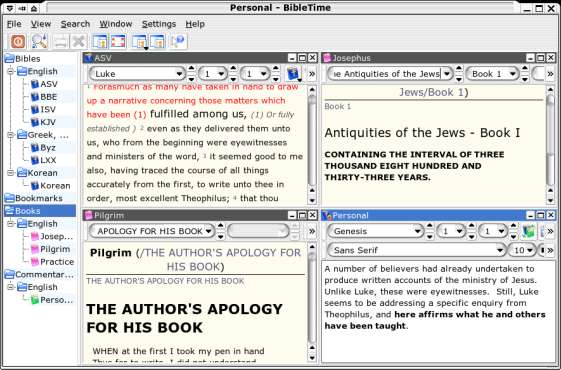Image resolution: width=561 pixels, height=370 pixels.
Task: Collapse the Korean folder branch in the tree
Action: tap(11, 173)
